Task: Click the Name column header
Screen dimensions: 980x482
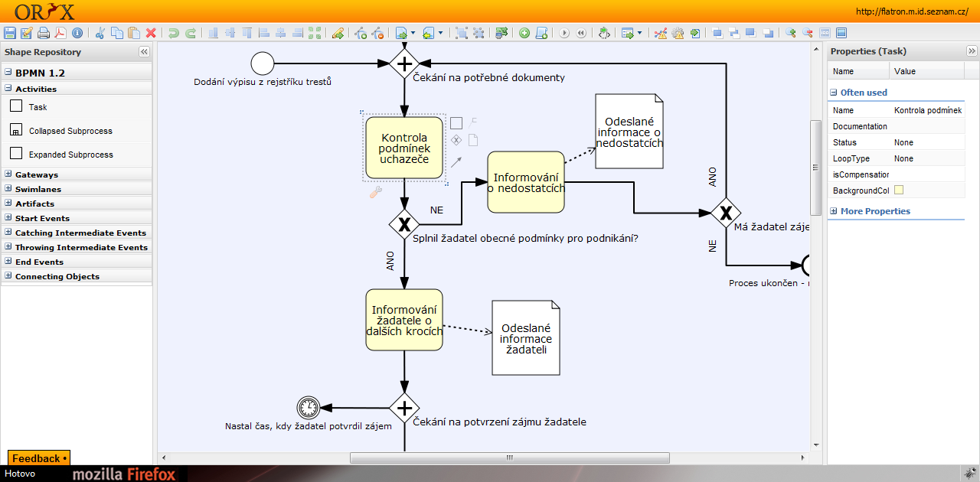Action: (859, 71)
